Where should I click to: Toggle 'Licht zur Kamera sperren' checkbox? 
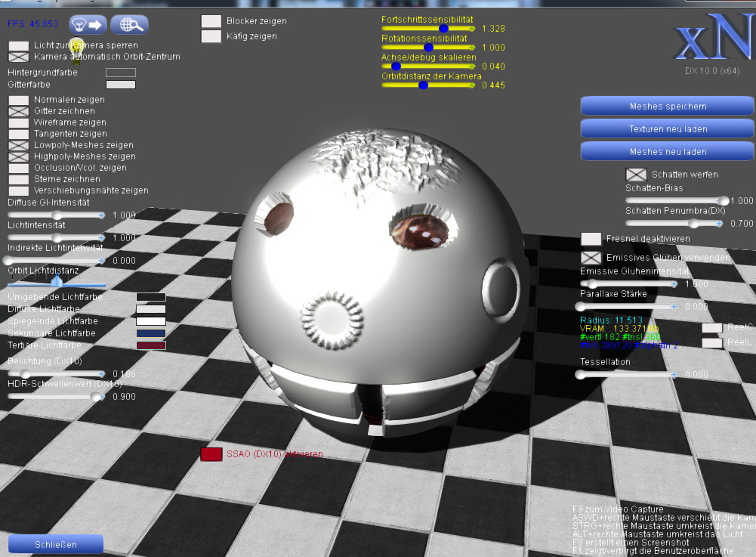click(x=19, y=46)
